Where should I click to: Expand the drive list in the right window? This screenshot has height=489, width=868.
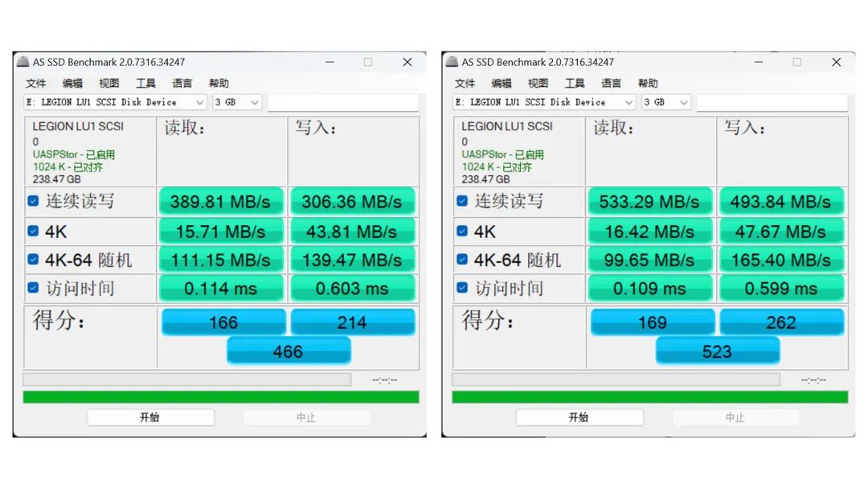click(x=628, y=102)
